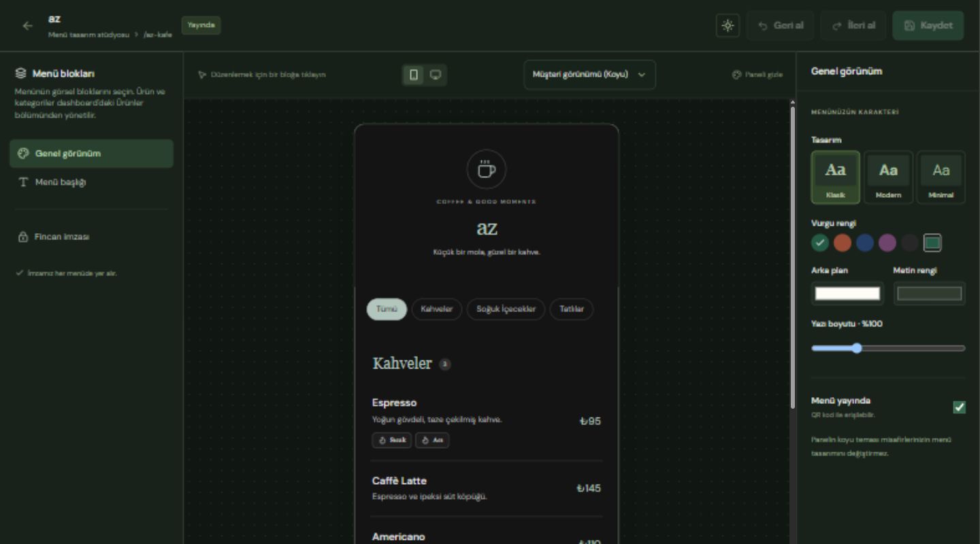Click the Yayında status badge

click(x=201, y=25)
